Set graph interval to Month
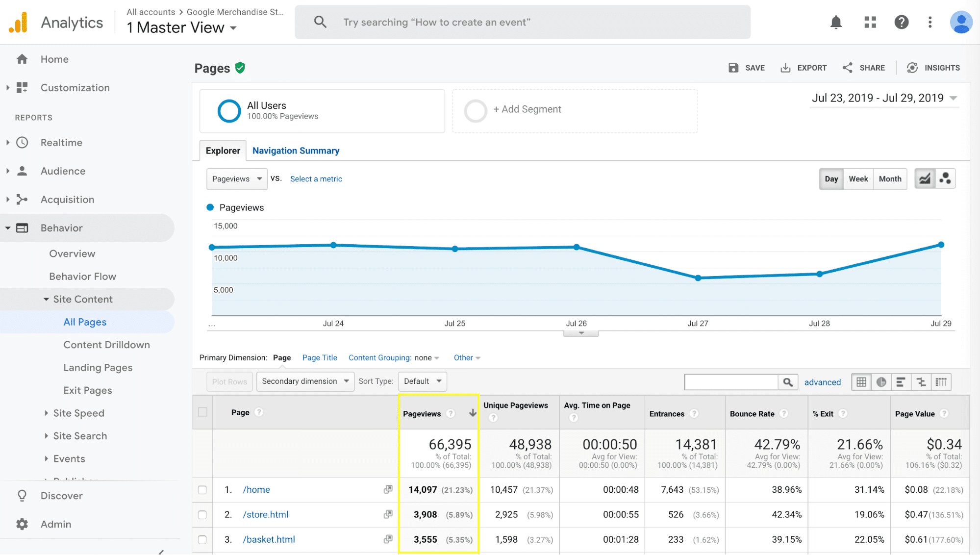 click(890, 179)
